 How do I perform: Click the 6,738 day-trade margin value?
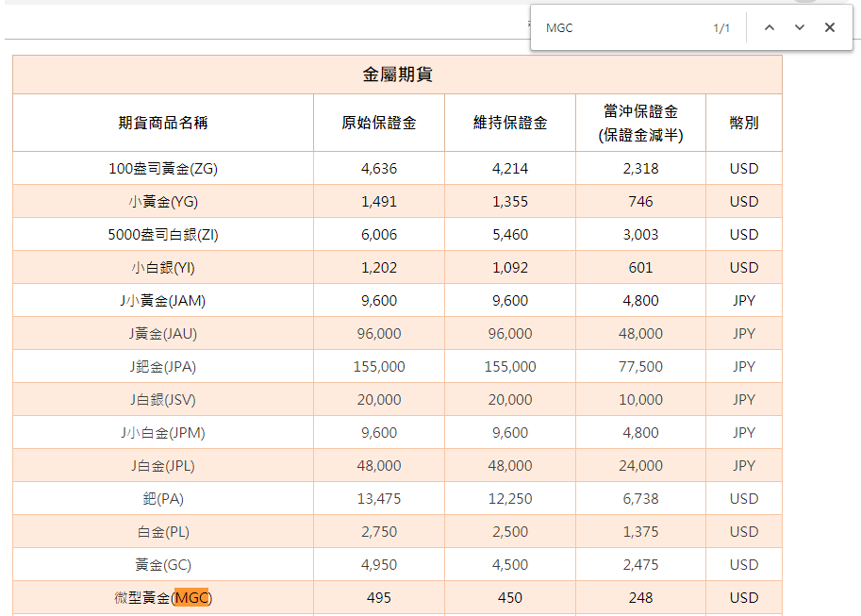pos(641,498)
